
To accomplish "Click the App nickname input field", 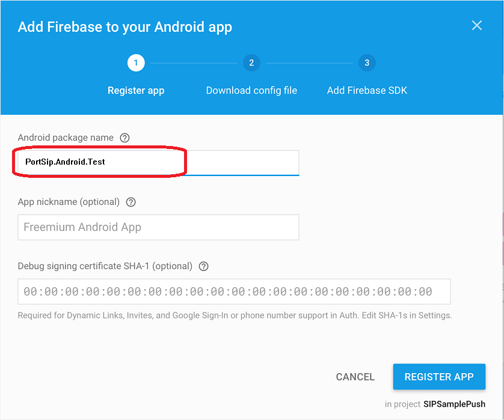I will (158, 227).
